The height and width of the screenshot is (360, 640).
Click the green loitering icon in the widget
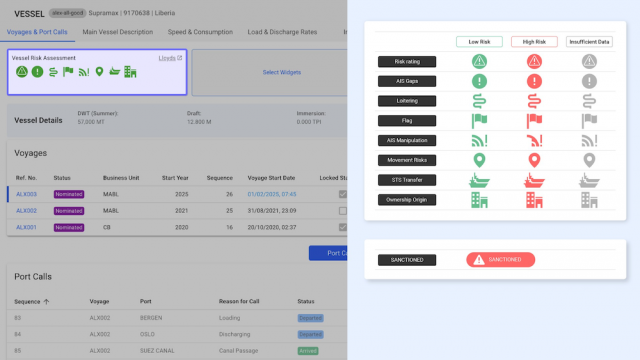pyautogui.click(x=53, y=72)
